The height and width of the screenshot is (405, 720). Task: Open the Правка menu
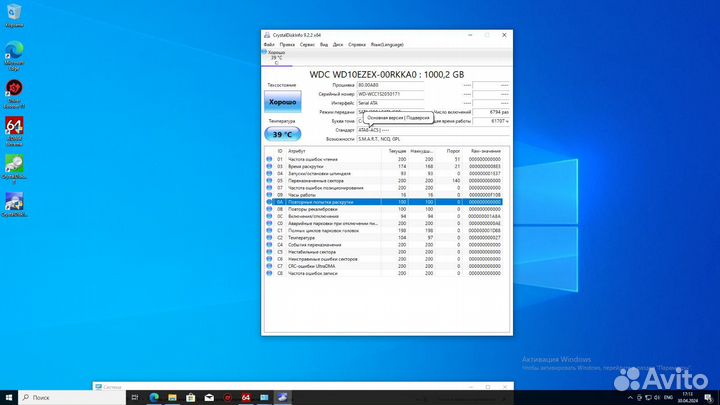pyautogui.click(x=287, y=45)
